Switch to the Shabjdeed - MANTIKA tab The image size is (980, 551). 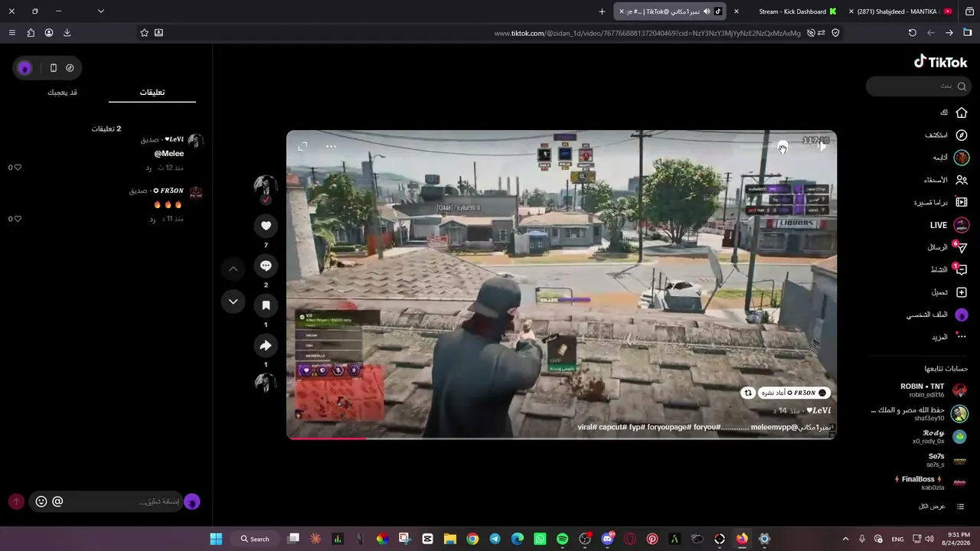tap(899, 11)
